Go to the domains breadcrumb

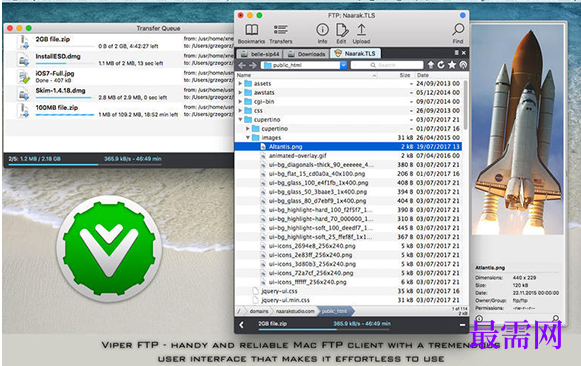(259, 311)
